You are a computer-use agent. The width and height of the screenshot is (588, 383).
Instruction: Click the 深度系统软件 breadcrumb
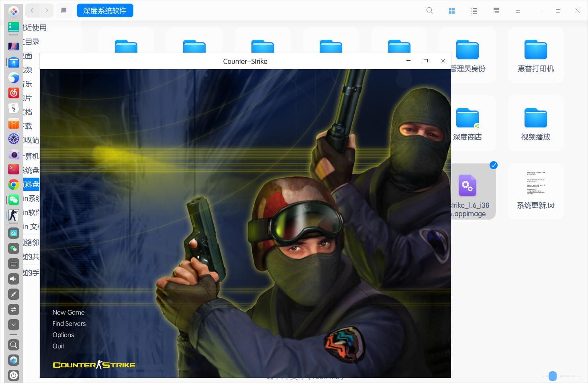pos(105,11)
